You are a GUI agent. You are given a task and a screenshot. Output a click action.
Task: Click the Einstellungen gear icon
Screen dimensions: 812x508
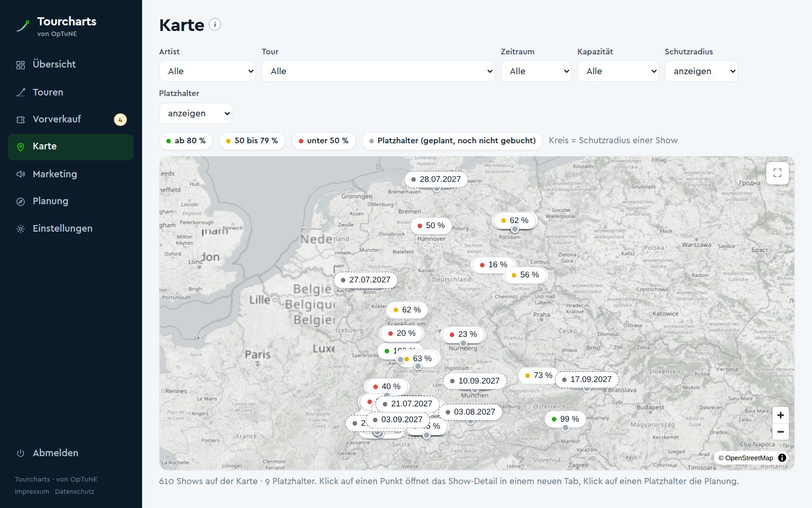pos(20,229)
